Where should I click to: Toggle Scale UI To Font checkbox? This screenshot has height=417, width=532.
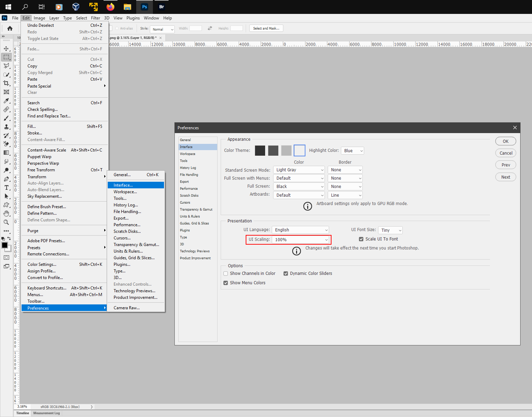point(361,239)
